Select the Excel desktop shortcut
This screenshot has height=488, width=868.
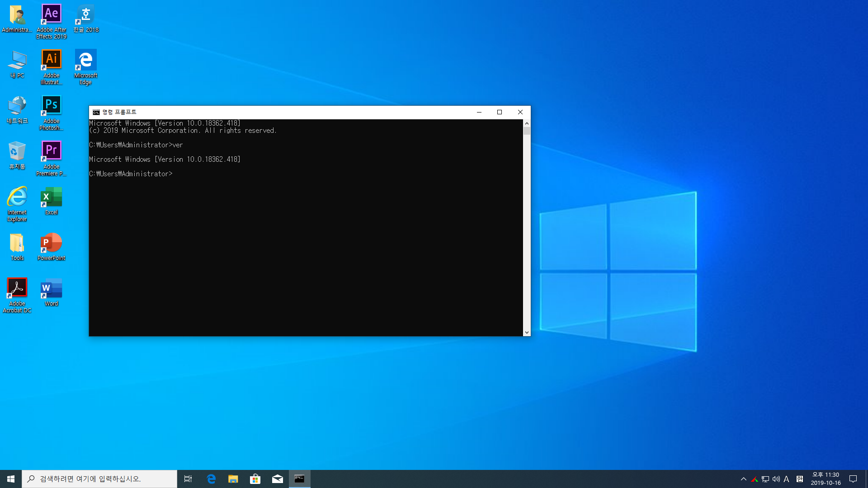(51, 202)
